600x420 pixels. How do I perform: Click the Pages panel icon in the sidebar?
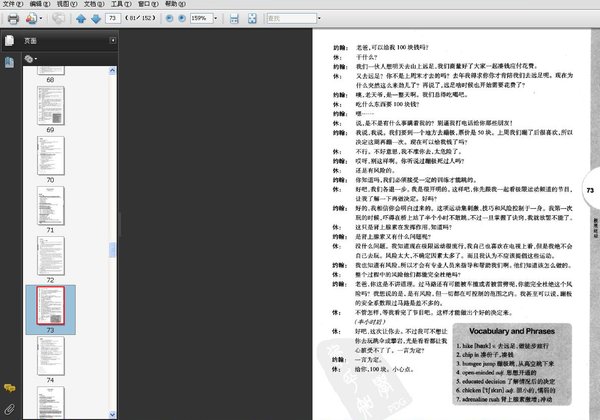click(10, 40)
